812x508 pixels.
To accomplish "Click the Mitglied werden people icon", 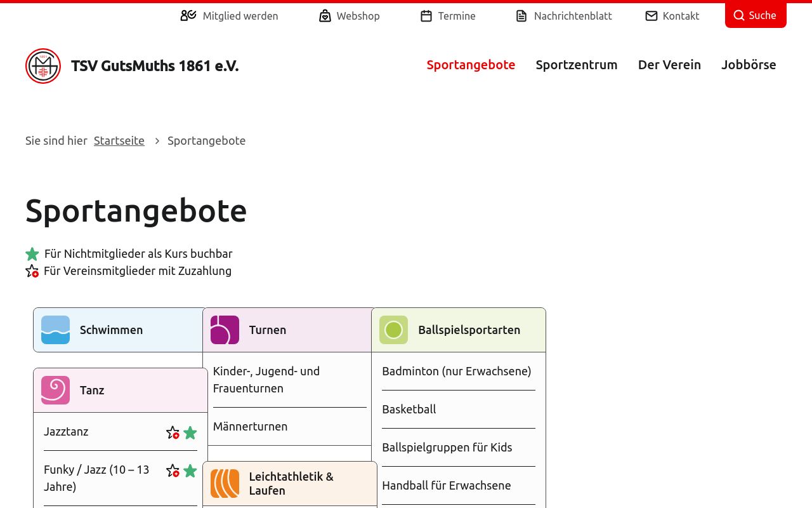I will pos(188,16).
